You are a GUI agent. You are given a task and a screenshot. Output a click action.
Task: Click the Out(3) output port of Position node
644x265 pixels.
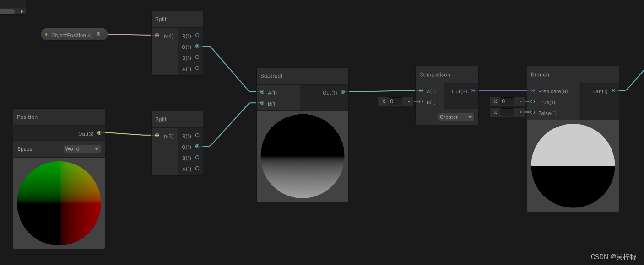pos(100,133)
